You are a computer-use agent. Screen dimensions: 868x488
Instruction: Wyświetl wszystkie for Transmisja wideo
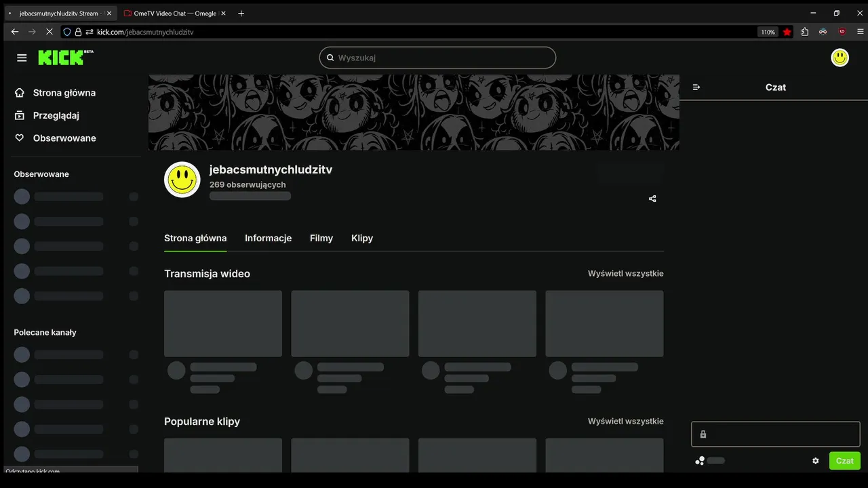click(625, 274)
